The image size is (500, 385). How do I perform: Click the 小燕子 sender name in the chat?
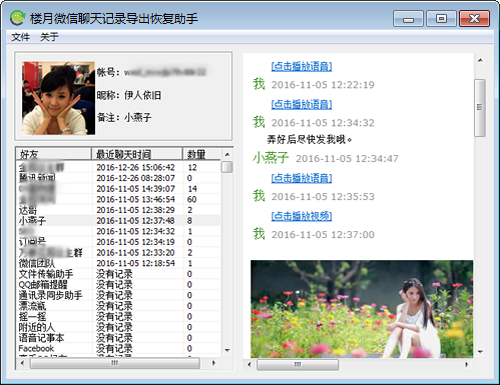point(270,158)
